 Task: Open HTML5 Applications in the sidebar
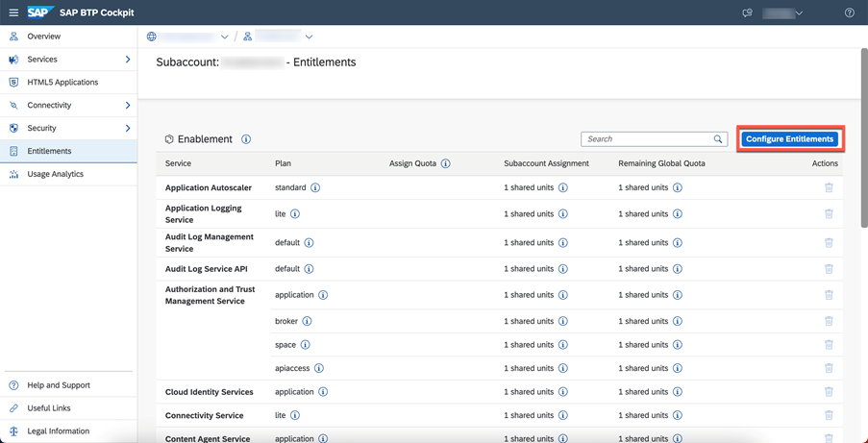[68, 82]
